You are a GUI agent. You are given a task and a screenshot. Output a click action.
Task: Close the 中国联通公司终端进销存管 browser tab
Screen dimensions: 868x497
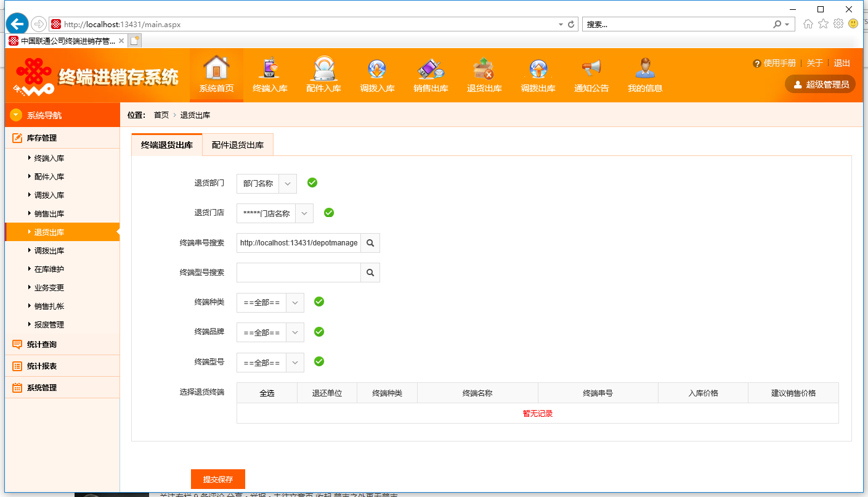[121, 41]
